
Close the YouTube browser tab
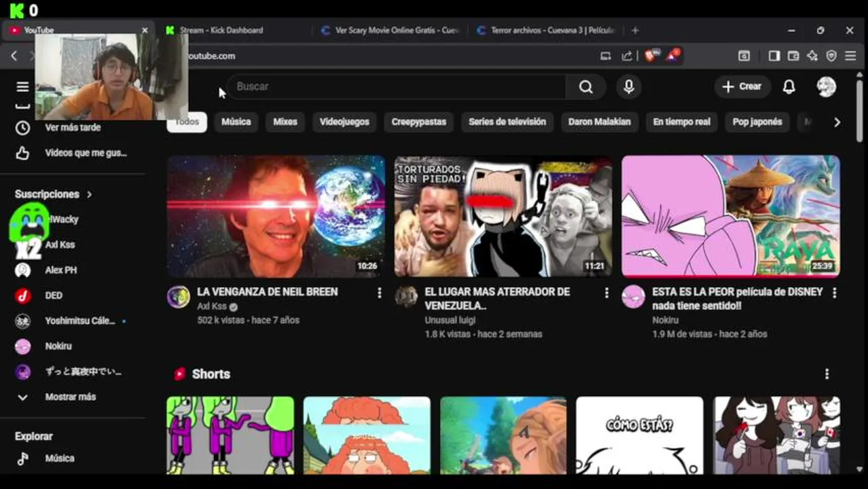point(144,30)
